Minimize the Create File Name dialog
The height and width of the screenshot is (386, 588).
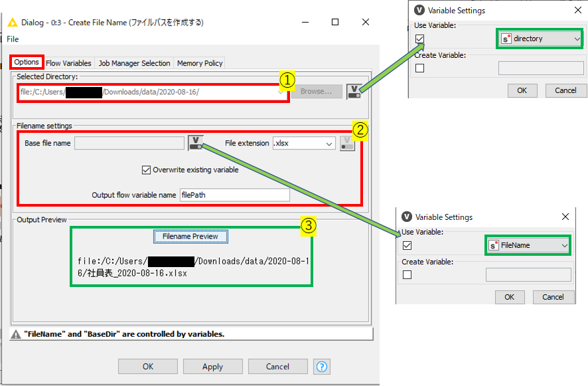305,22
